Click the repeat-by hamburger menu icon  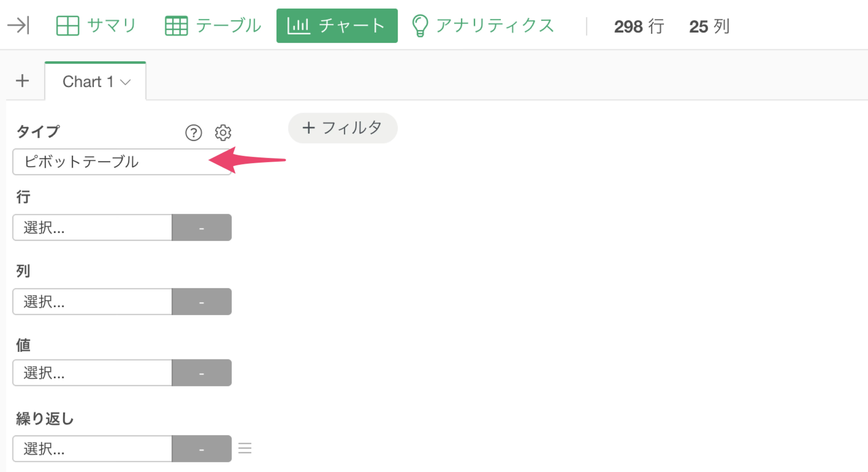245,448
